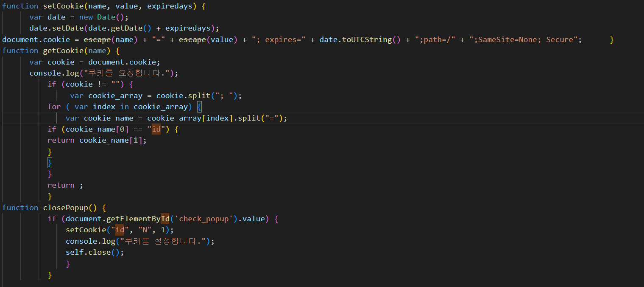Screen dimensions: 644x287
Task: Click cookie_array[index] expression
Action: coord(190,118)
